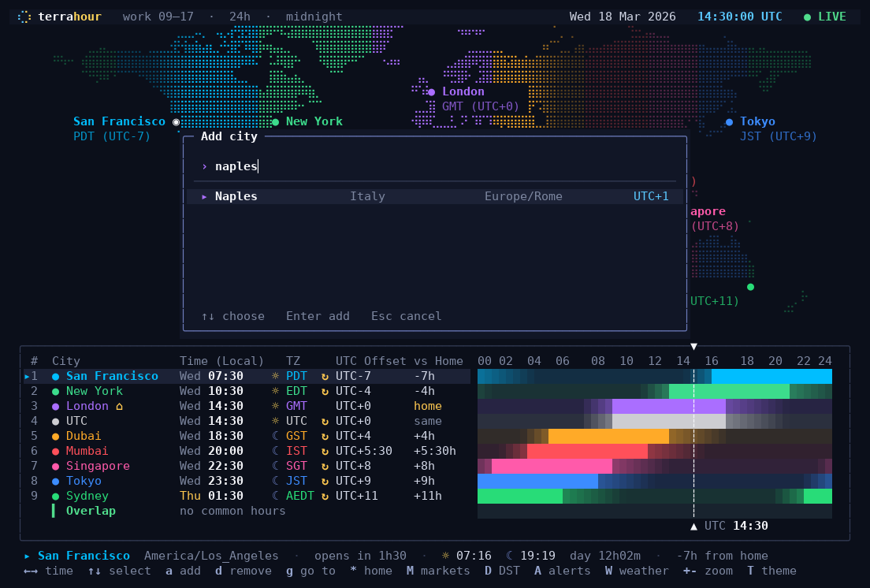Screen dimensions: 870x588
Task: Click the home icon beside London
Action: click(x=119, y=406)
